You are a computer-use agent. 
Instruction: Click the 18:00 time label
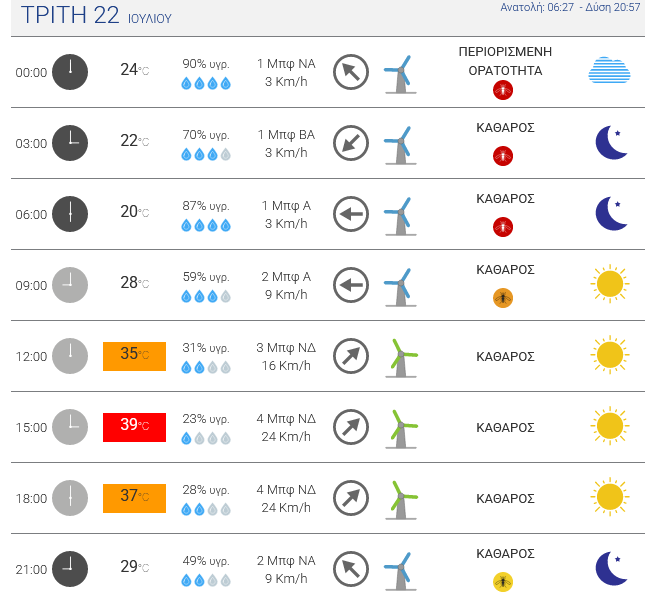click(31, 499)
